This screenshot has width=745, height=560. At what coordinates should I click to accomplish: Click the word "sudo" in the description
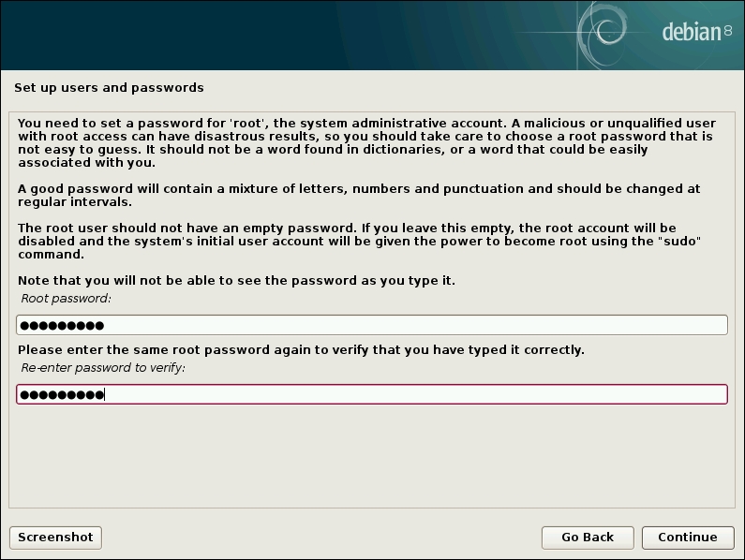[x=680, y=242]
